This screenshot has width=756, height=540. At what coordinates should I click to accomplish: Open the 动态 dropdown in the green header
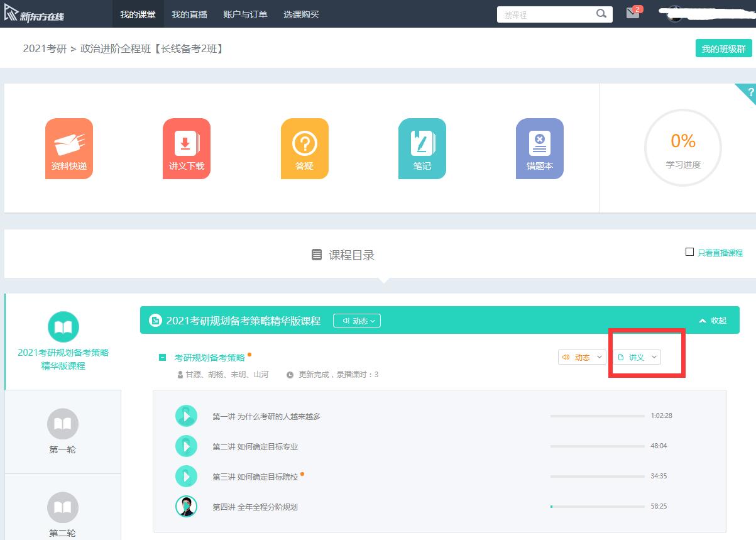[x=356, y=321]
